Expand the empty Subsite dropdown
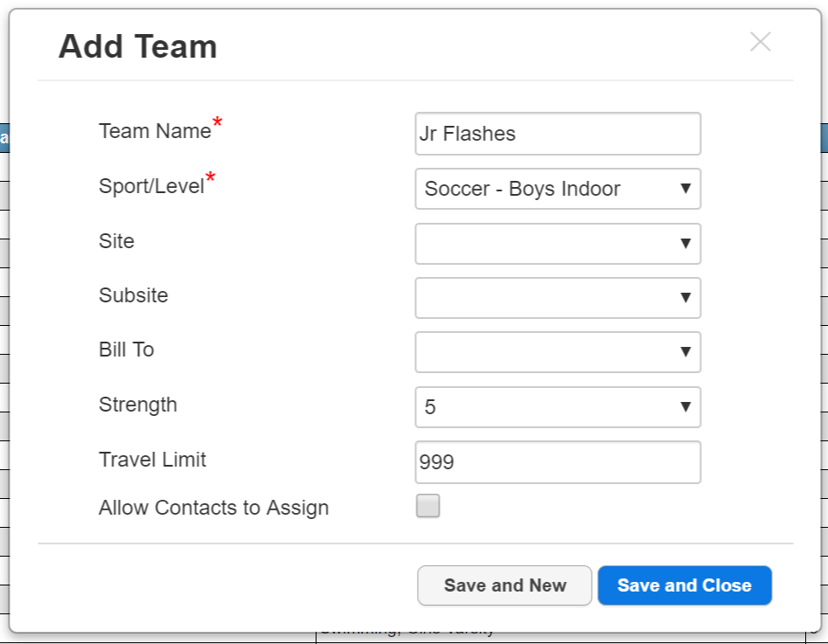Screen dimensions: 828x644 tap(558, 298)
